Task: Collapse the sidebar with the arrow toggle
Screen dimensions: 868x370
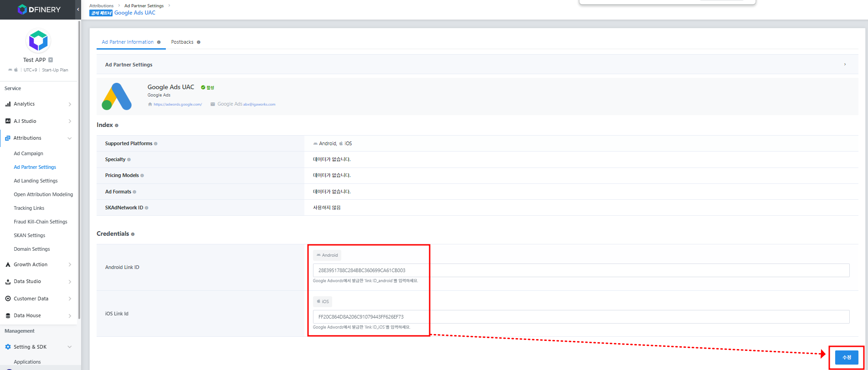Action: pos(78,9)
